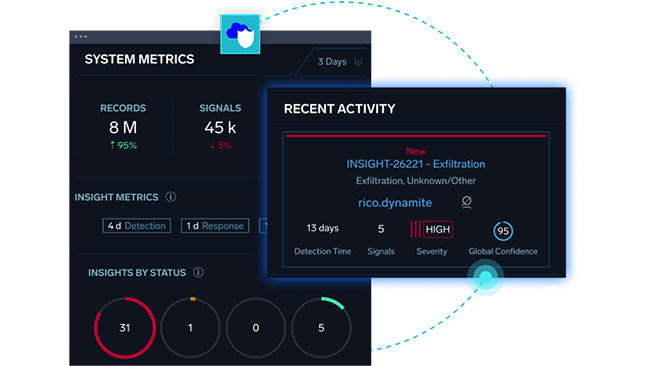Click the Exfiltration, Unknown/Other subtitle
Image resolution: width=652 pixels, height=366 pixels.
tap(416, 181)
